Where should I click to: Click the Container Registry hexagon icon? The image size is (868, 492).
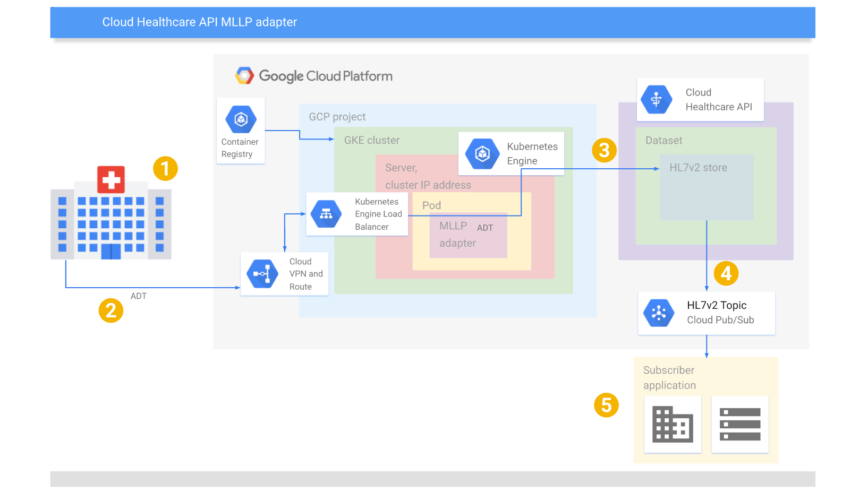(241, 119)
